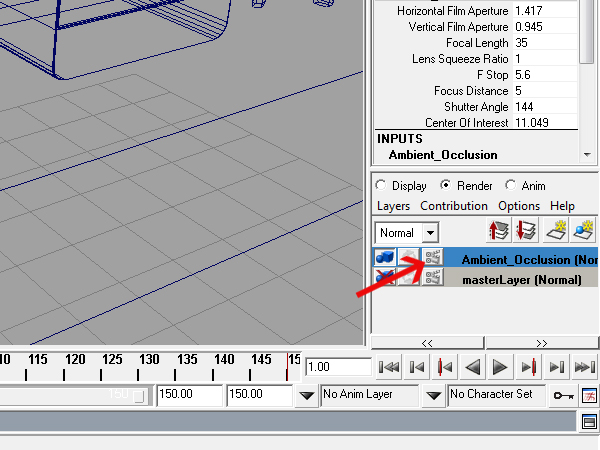Select the Ambient_Occlusion render layer
The width and height of the screenshot is (600, 450).
click(x=530, y=260)
